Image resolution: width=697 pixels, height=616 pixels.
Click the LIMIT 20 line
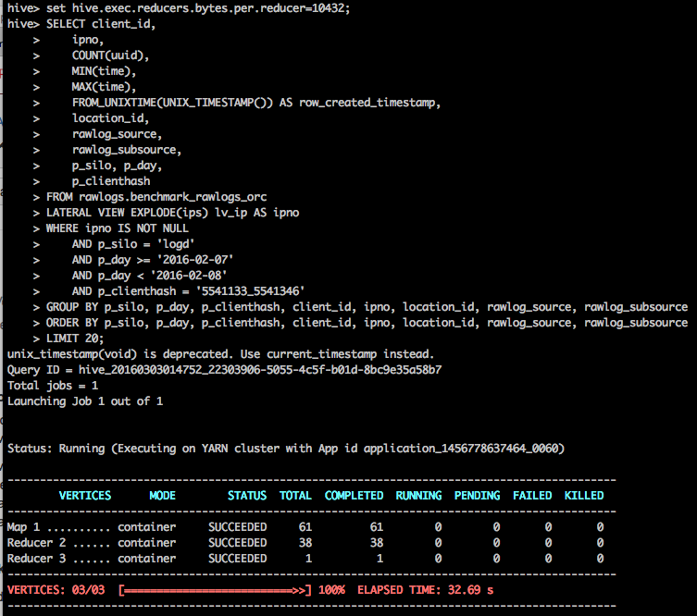coord(84,339)
